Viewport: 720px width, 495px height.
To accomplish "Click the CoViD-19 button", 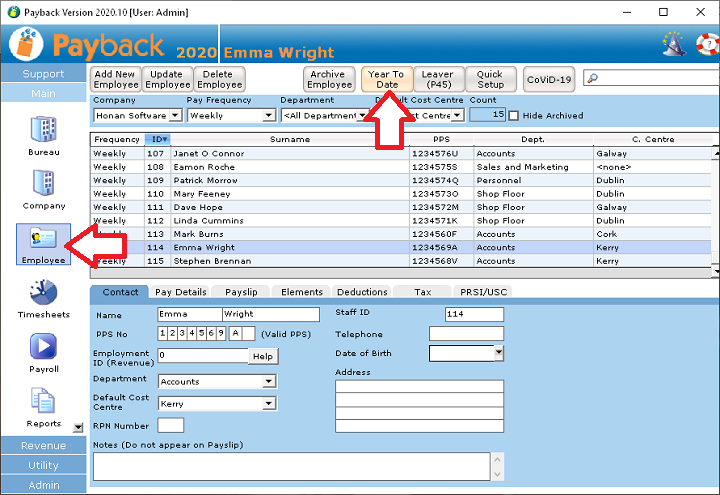I will (549, 80).
